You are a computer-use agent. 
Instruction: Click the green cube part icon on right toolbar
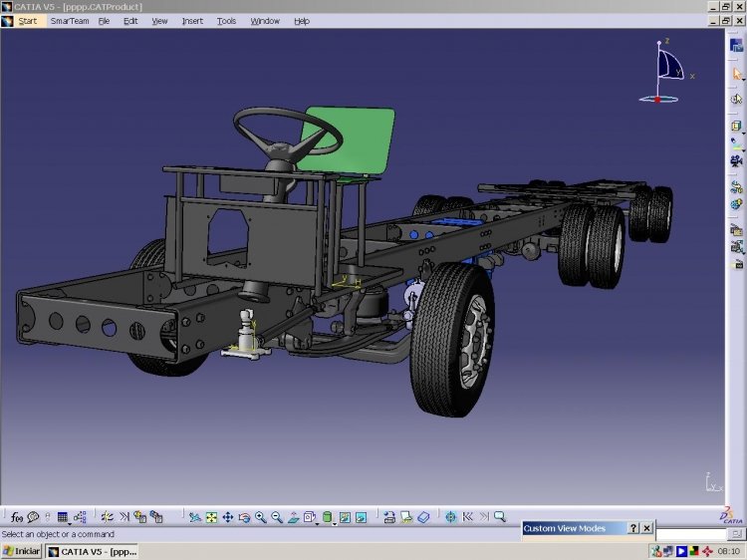pyautogui.click(x=736, y=126)
